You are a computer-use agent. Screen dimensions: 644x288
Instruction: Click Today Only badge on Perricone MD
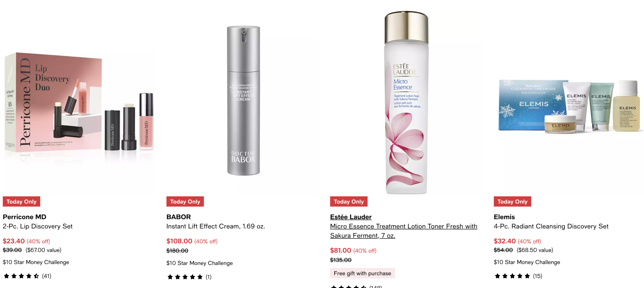coord(21,201)
